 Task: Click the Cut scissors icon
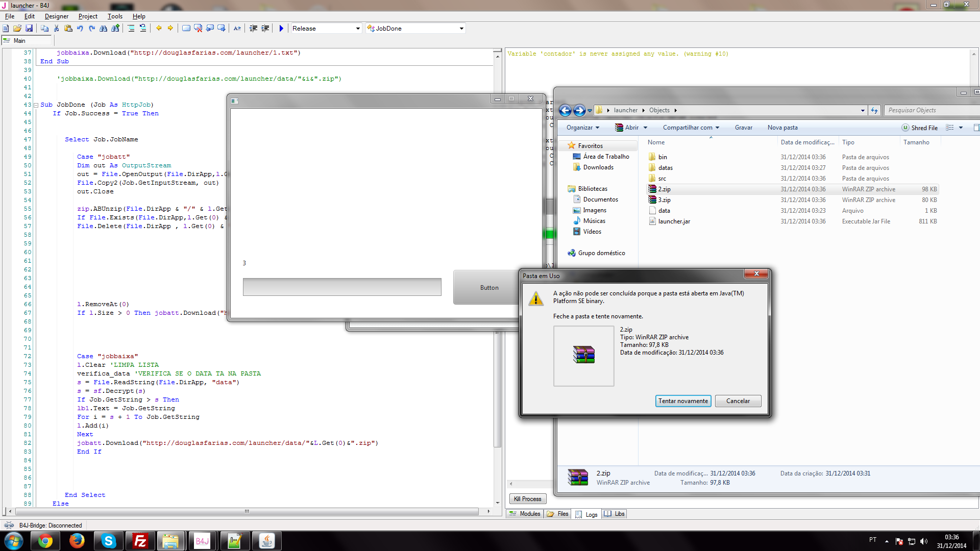[x=56, y=29]
